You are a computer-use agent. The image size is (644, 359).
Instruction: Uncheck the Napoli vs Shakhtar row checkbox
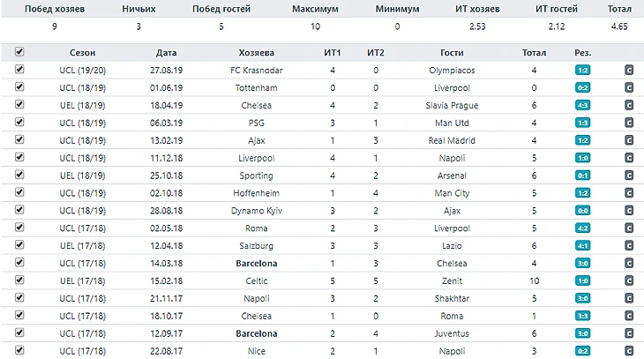pyautogui.click(x=19, y=298)
